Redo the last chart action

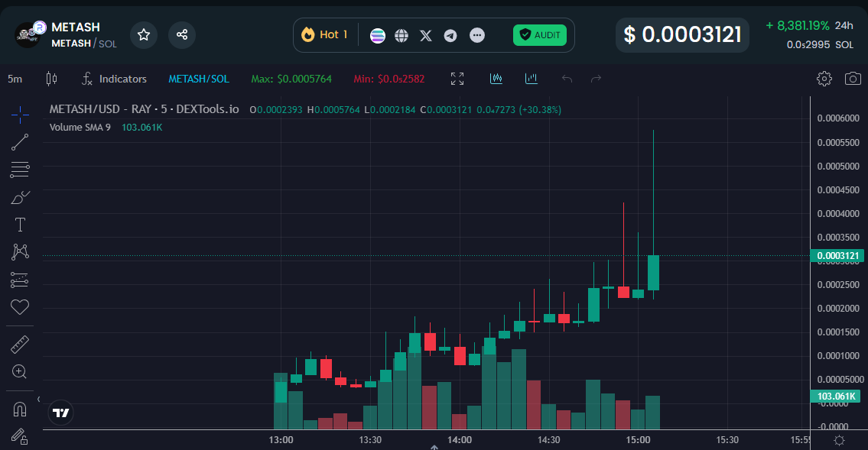click(x=596, y=79)
